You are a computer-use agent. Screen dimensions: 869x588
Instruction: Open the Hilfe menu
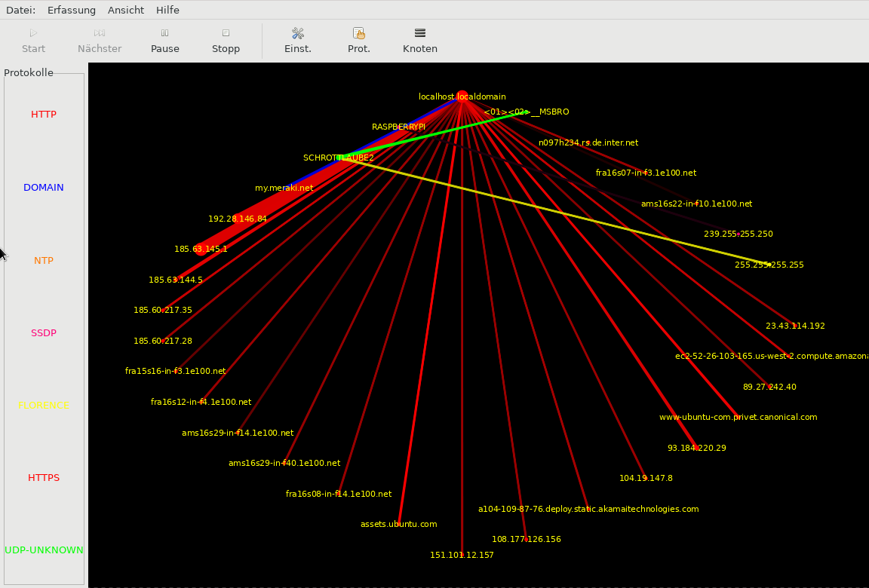[x=167, y=10]
